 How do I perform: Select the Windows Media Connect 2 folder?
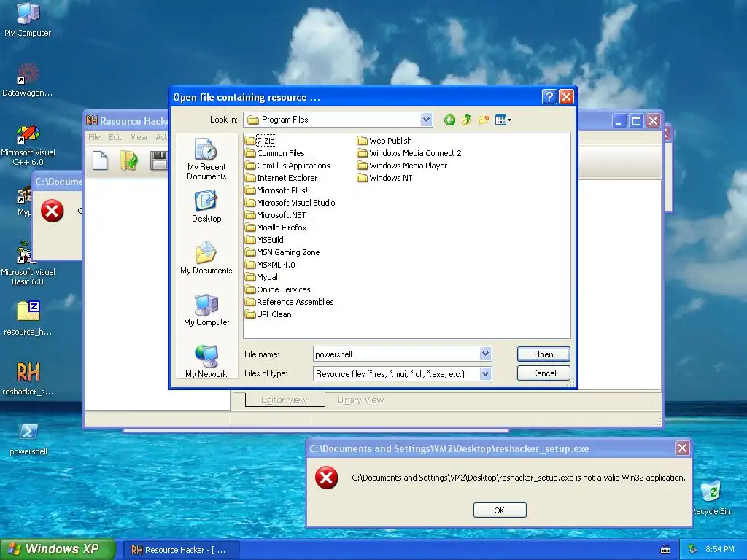[x=409, y=153]
